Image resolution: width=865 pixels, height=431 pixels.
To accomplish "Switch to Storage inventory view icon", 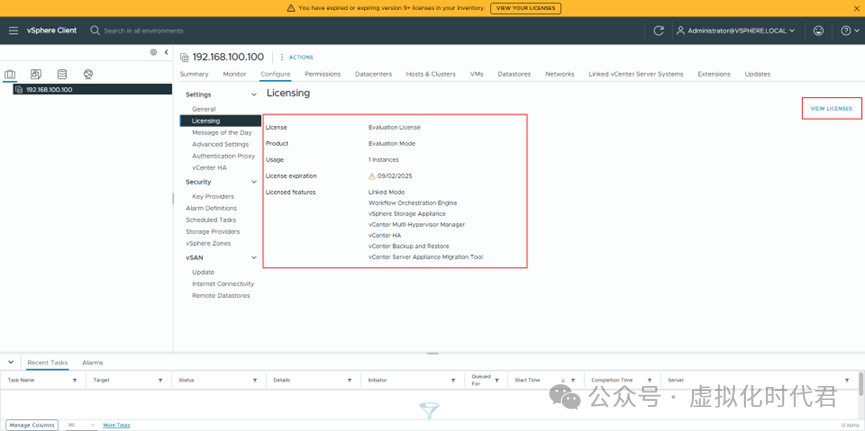I will pyautogui.click(x=62, y=74).
